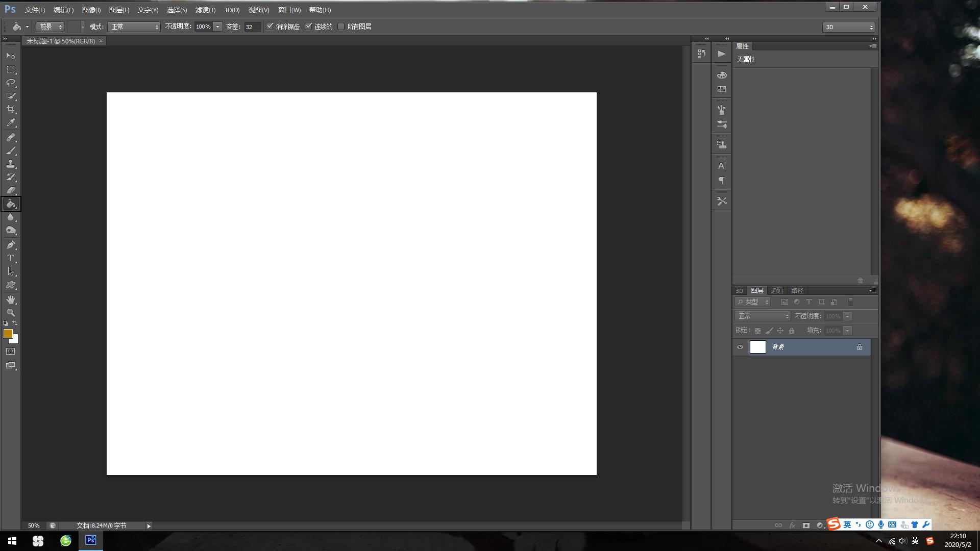This screenshot has width=980, height=551.
Task: Select the Eraser tool
Action: click(x=11, y=190)
